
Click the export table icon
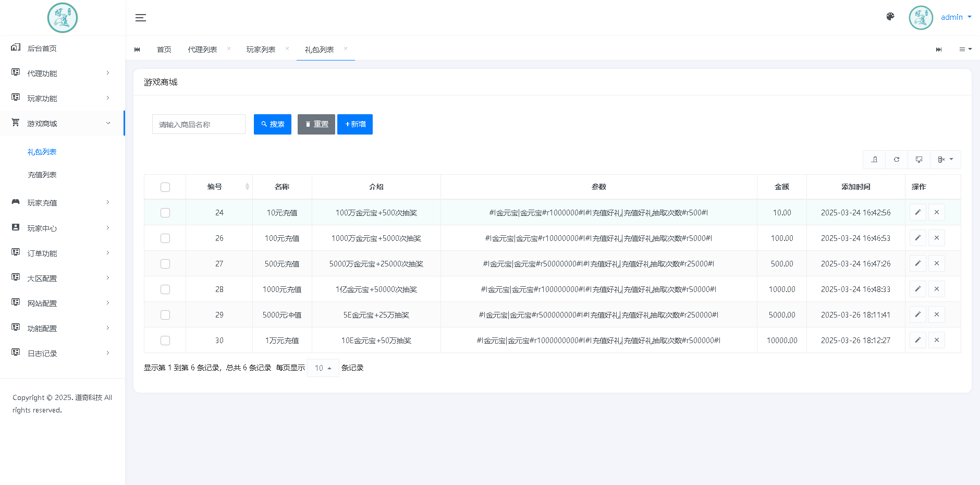[874, 160]
